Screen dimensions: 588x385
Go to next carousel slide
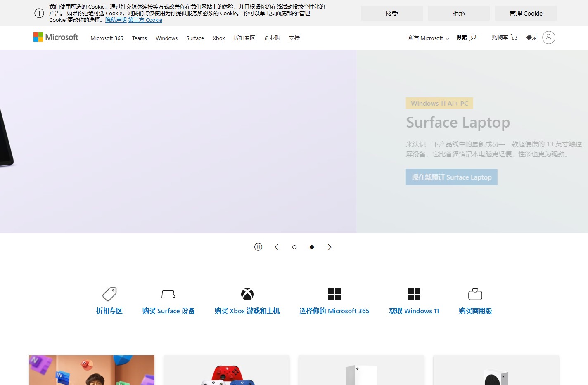330,247
